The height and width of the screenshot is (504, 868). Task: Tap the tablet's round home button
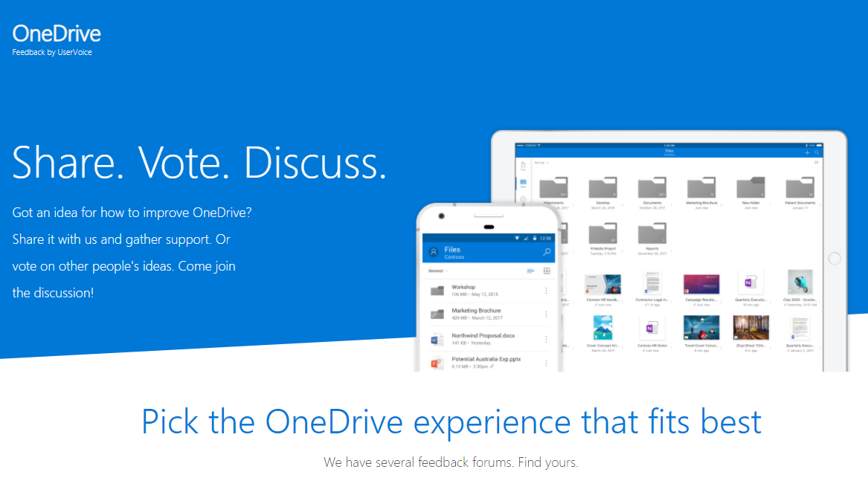tap(835, 259)
